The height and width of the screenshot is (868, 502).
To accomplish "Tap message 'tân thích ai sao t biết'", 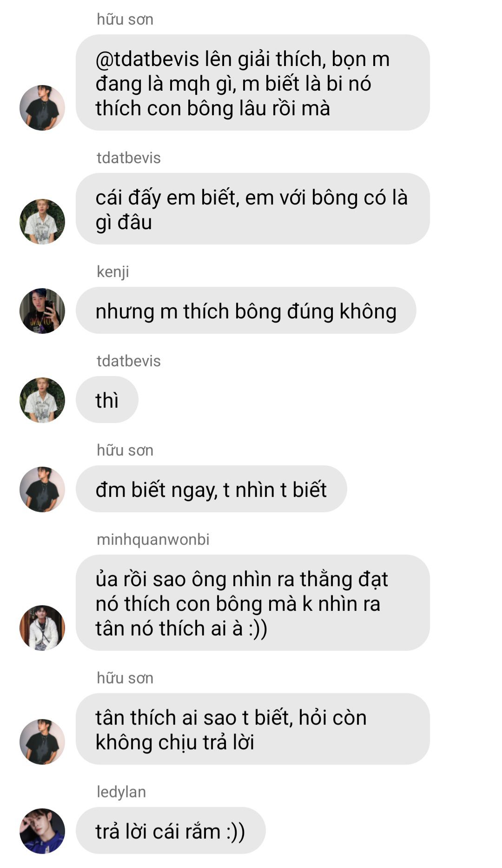I will 253,729.
